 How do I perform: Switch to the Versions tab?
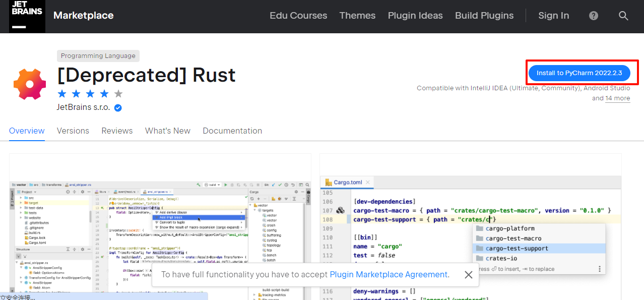click(x=73, y=131)
